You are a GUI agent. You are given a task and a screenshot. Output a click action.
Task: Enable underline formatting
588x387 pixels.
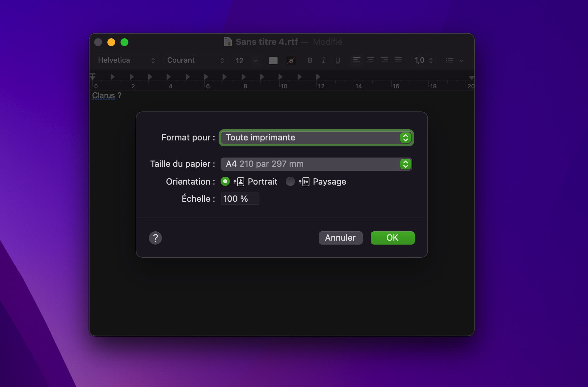pos(338,60)
